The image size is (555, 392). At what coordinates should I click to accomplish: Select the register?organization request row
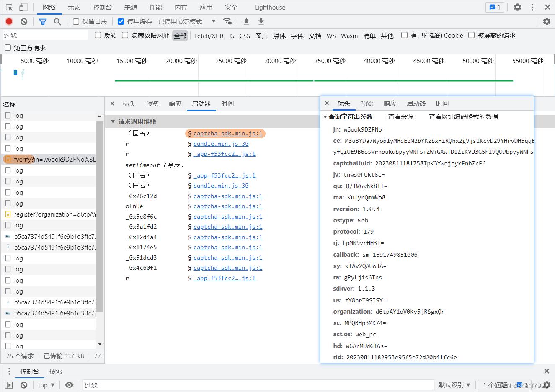49,214
